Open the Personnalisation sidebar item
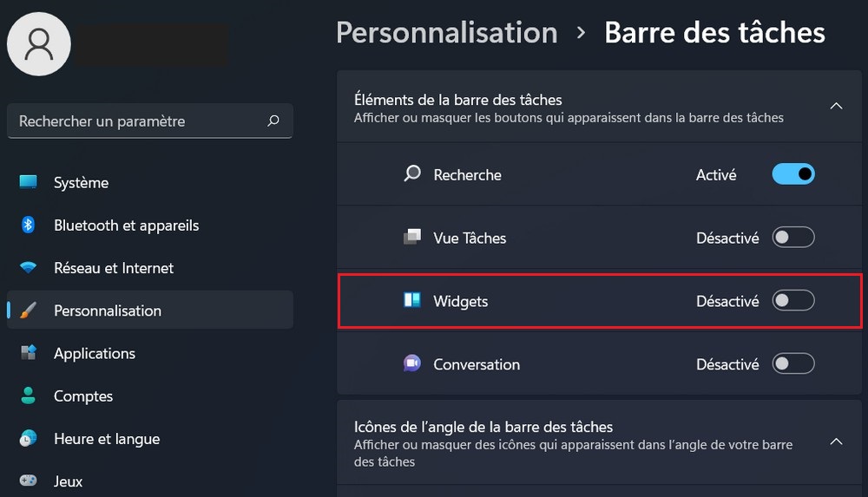This screenshot has width=868, height=497. (x=107, y=311)
